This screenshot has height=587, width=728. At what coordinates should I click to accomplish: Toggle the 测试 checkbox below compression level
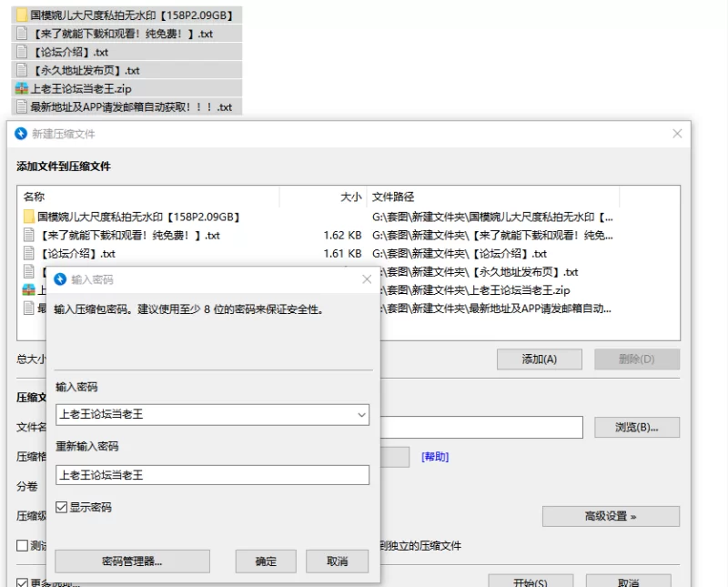point(23,546)
